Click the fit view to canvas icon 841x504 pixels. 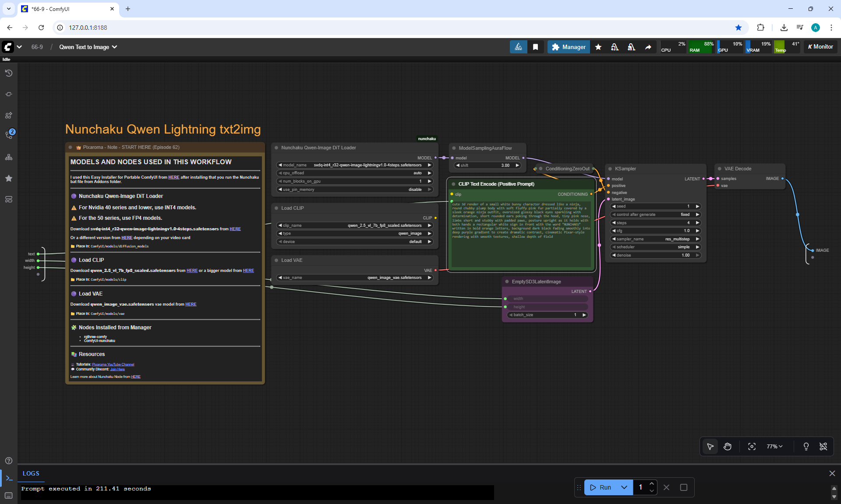[752, 446]
